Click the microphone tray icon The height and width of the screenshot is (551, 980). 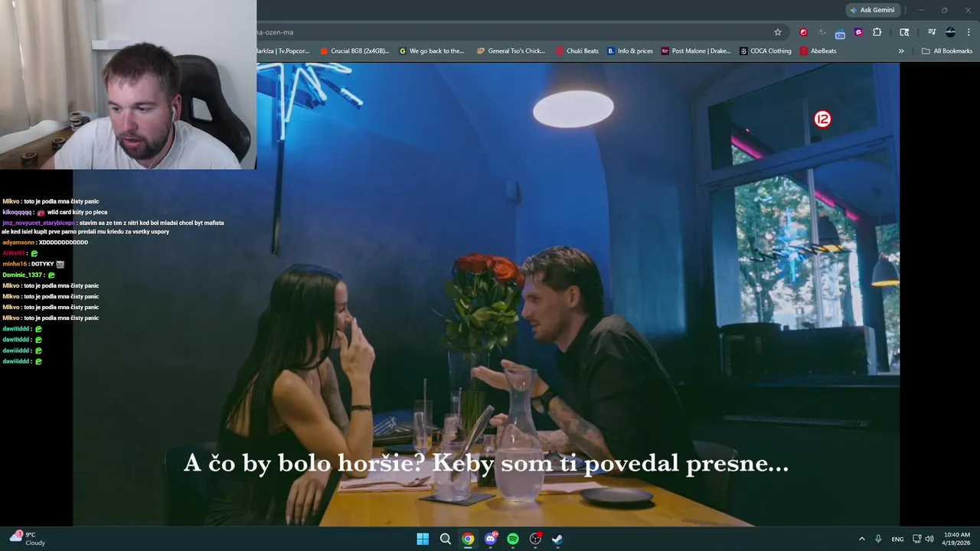click(878, 539)
